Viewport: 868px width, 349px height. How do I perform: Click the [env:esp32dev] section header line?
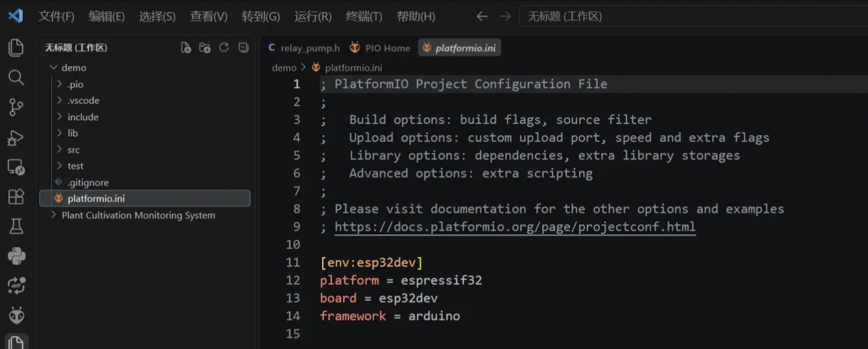[371, 262]
